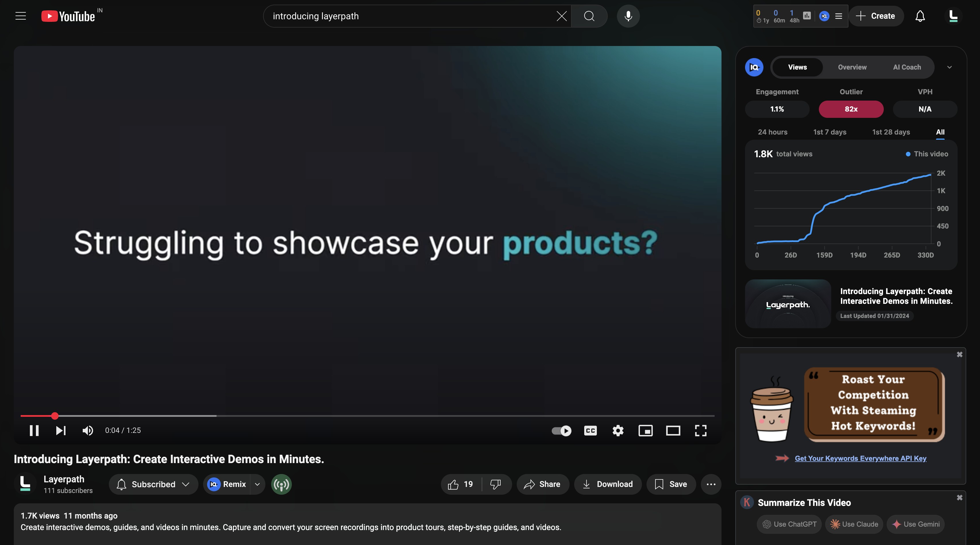This screenshot has height=545, width=980.
Task: Open account avatar menu
Action: pyautogui.click(x=953, y=16)
